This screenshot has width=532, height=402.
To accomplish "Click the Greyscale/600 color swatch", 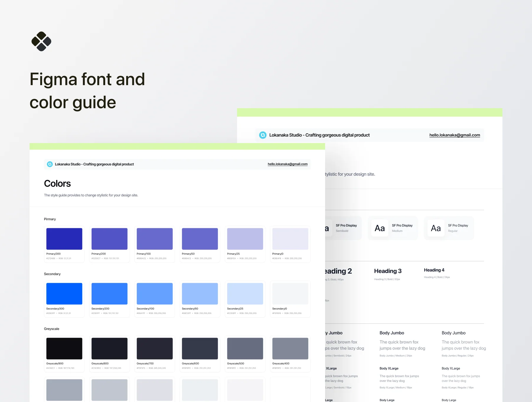I will [x=200, y=348].
